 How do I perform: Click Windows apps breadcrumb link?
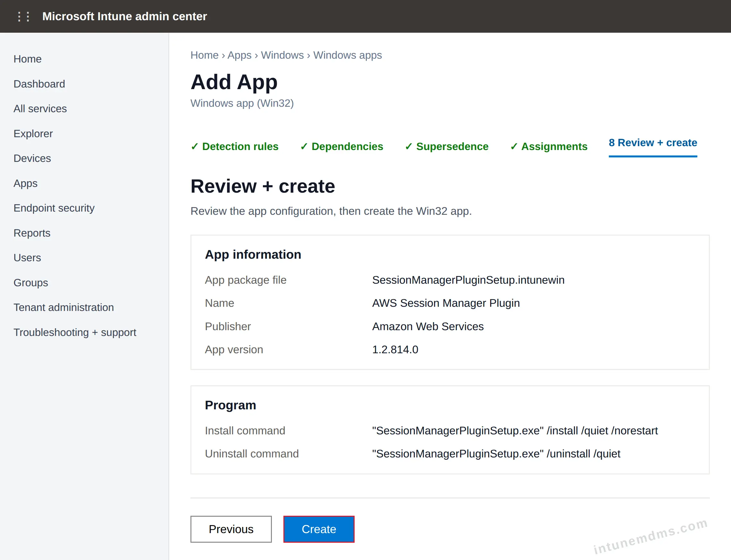[348, 55]
